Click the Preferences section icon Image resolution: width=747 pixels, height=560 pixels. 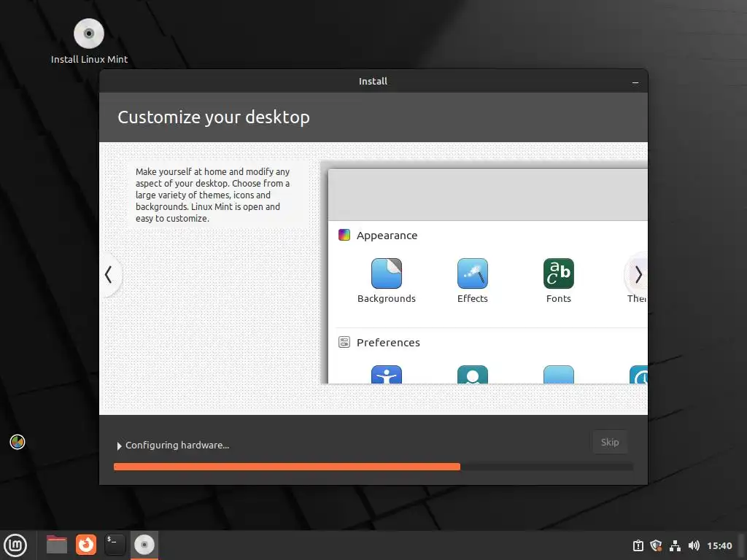point(344,342)
